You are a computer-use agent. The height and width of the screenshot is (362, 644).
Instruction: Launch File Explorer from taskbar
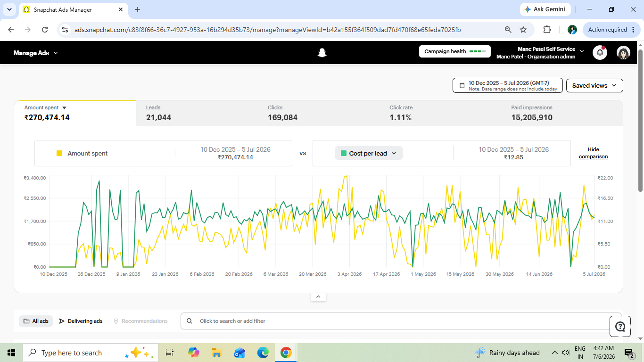[216, 353]
